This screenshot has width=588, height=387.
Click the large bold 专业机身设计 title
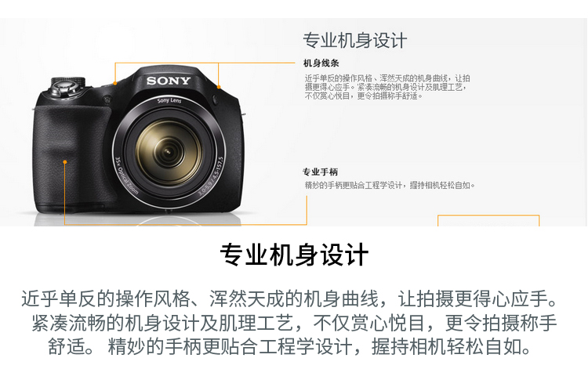point(294,255)
